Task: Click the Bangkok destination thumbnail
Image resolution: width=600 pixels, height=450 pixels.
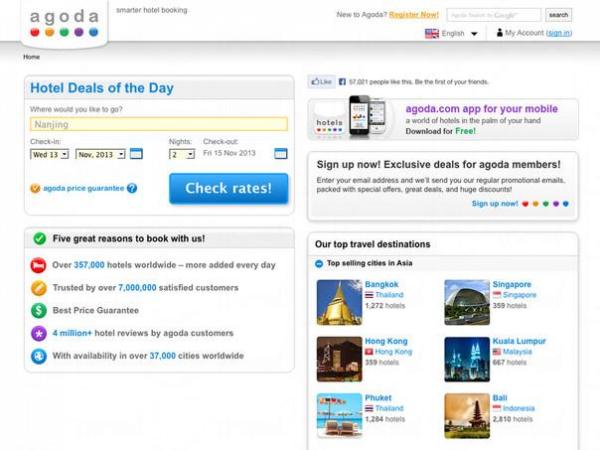Action: (339, 302)
